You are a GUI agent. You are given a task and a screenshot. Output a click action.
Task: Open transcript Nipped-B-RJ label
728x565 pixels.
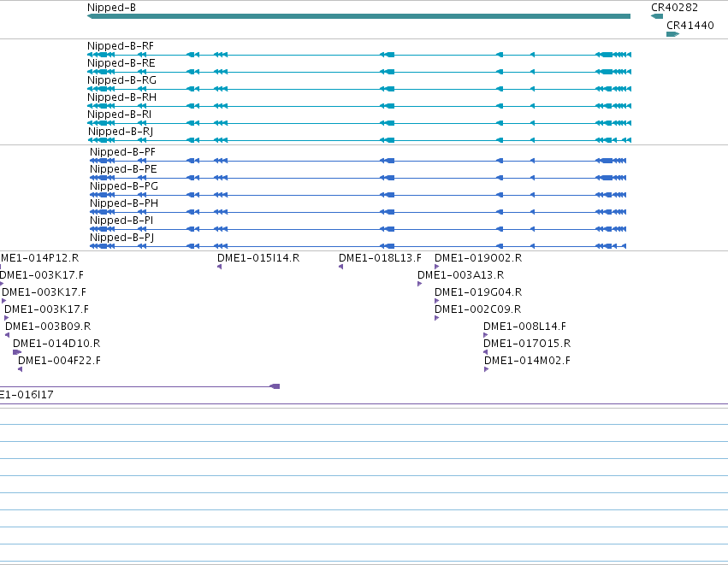(121, 132)
